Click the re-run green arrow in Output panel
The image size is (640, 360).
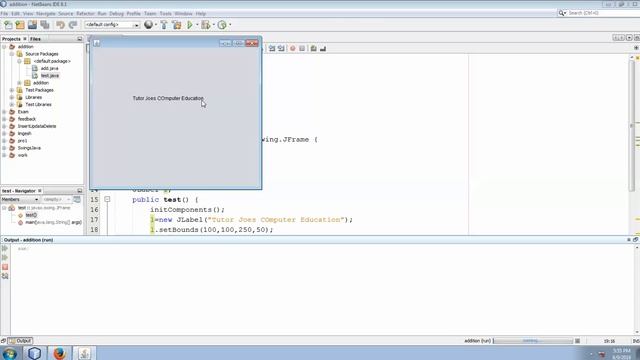point(5,249)
